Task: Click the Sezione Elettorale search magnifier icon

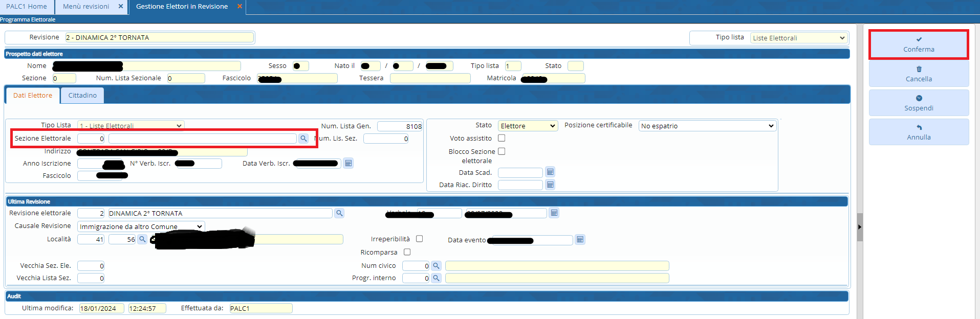Action: 303,139
